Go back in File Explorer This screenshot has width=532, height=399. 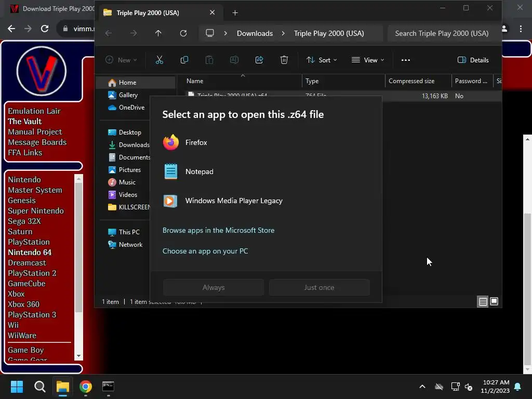tap(109, 33)
